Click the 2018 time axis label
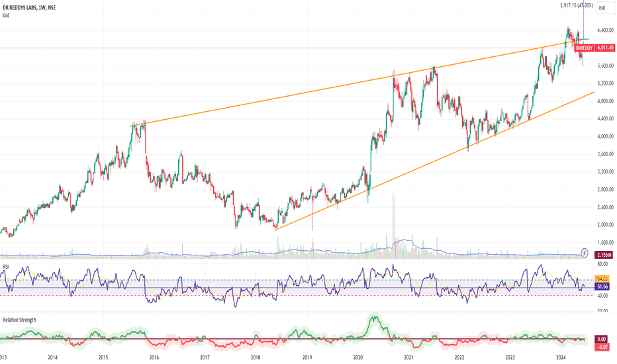This screenshot has height=364, width=617. [256, 357]
